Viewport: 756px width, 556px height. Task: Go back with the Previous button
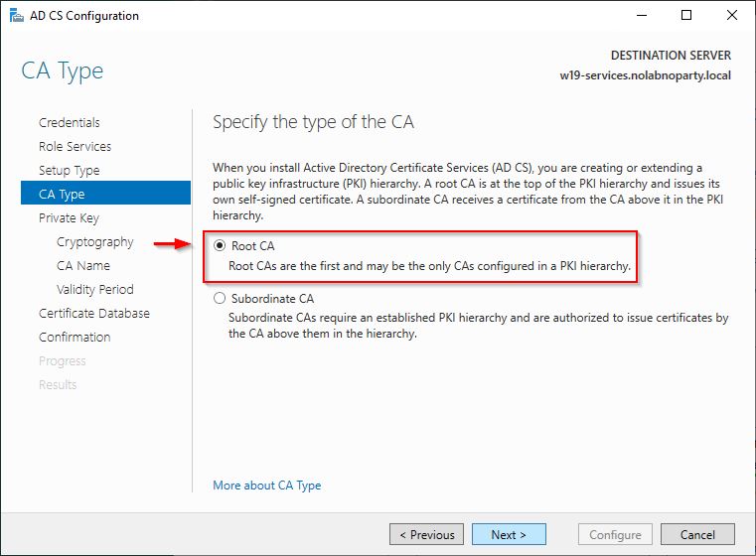(427, 534)
